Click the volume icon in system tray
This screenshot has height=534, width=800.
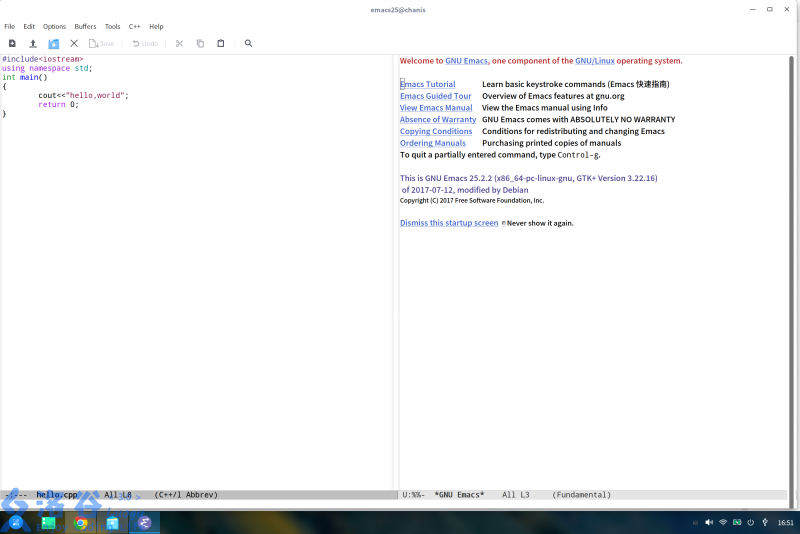click(x=708, y=523)
